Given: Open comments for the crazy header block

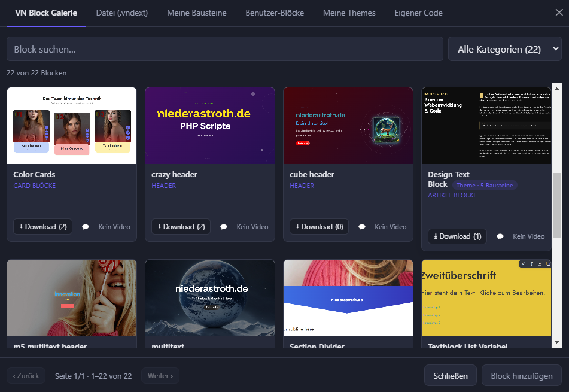Looking at the screenshot, I should [224, 227].
